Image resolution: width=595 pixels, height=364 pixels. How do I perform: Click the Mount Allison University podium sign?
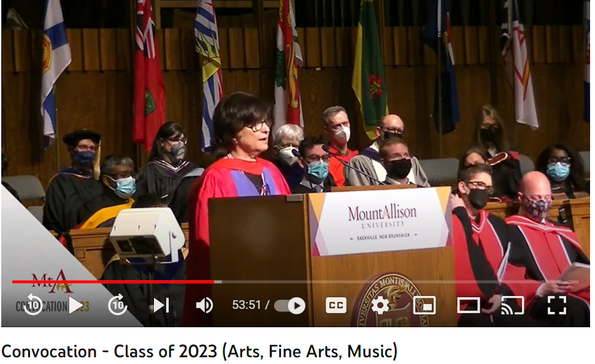(380, 221)
